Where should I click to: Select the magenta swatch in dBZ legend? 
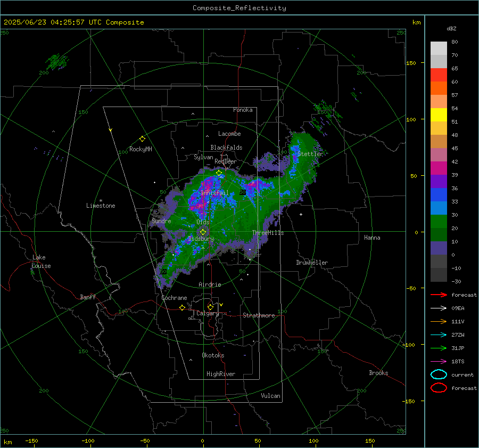(x=439, y=168)
